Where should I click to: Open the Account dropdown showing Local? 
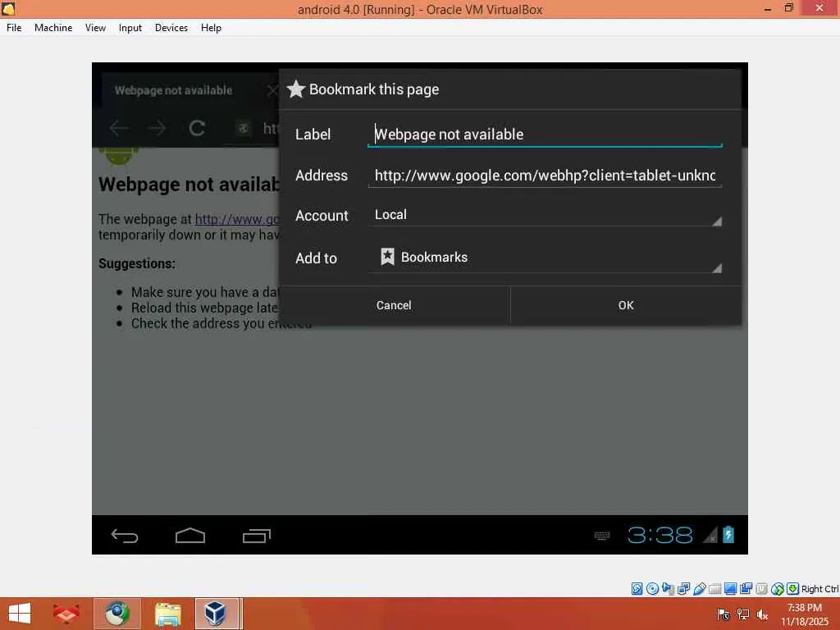point(545,215)
